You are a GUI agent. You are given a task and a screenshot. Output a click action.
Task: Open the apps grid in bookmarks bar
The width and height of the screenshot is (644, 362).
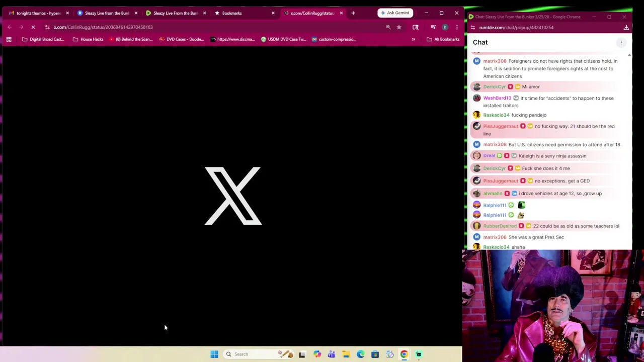point(9,39)
